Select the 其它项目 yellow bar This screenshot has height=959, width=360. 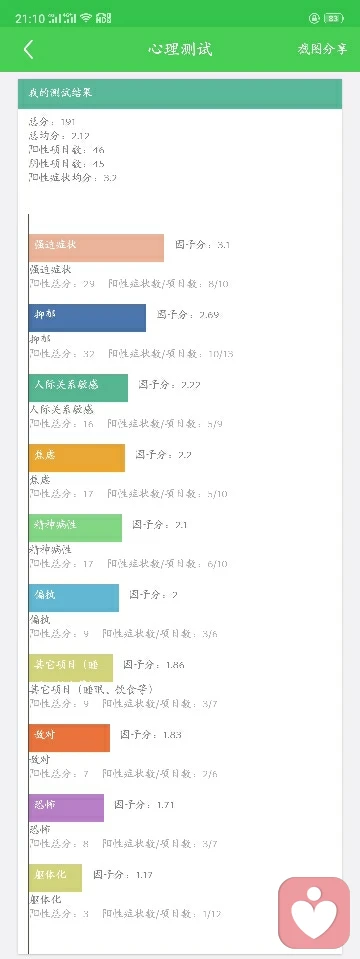71,668
